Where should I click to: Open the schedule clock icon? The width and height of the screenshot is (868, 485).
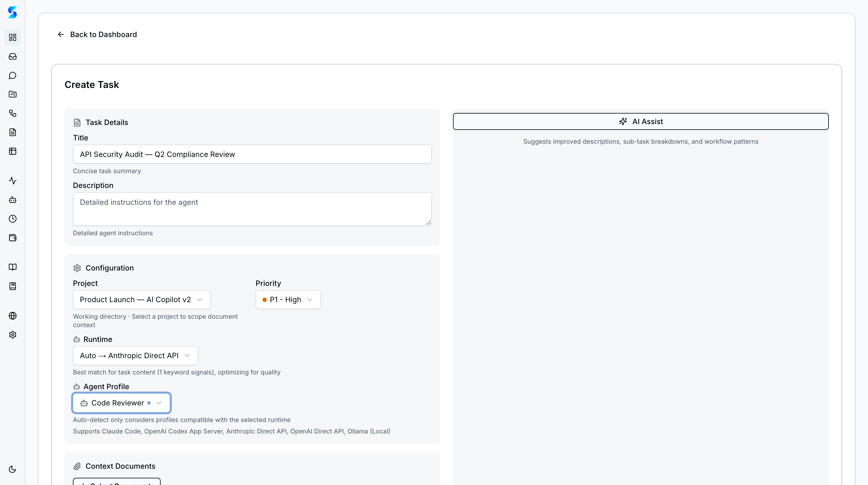(x=12, y=219)
